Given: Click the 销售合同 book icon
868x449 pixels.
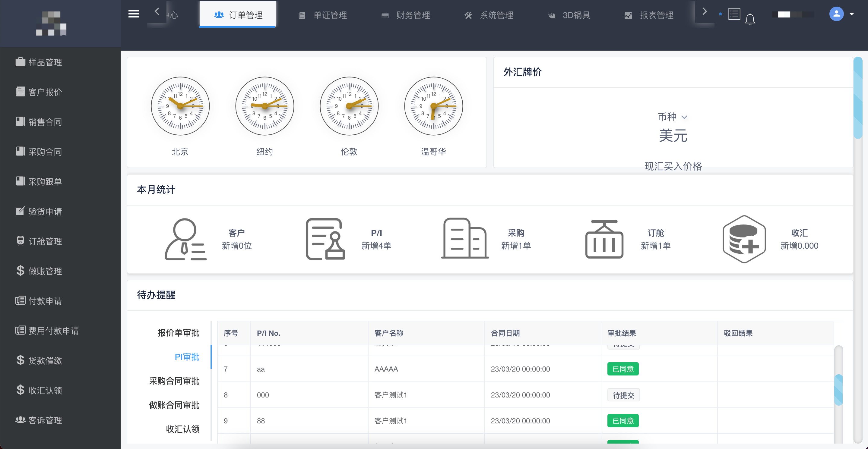Looking at the screenshot, I should pos(20,121).
